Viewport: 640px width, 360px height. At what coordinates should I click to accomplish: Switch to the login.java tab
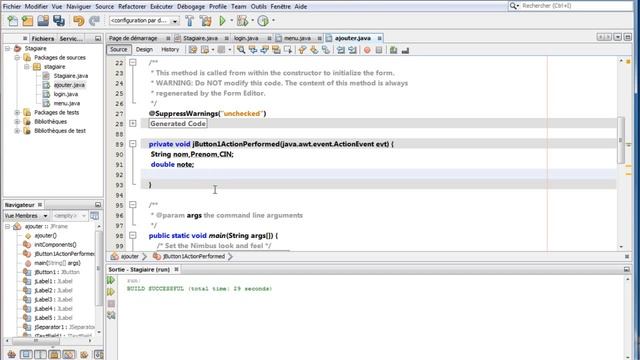[x=246, y=38]
